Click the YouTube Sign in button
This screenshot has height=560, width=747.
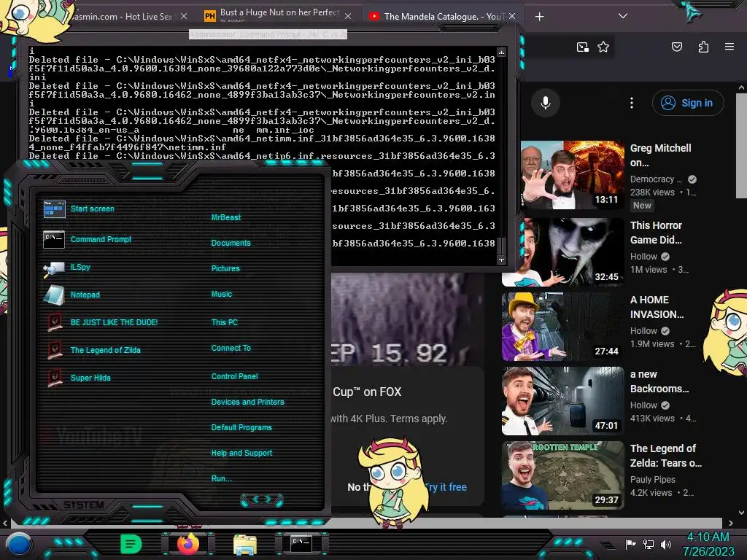point(688,103)
